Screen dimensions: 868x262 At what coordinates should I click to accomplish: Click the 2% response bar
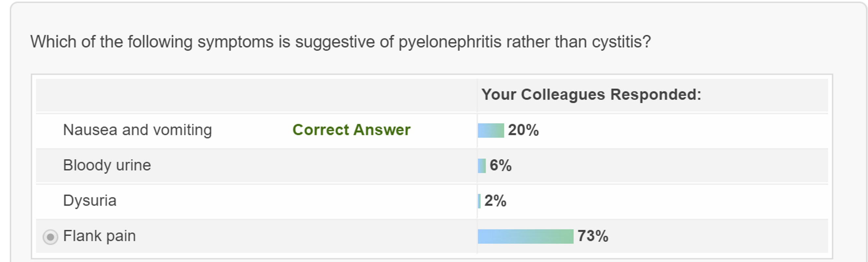click(479, 201)
